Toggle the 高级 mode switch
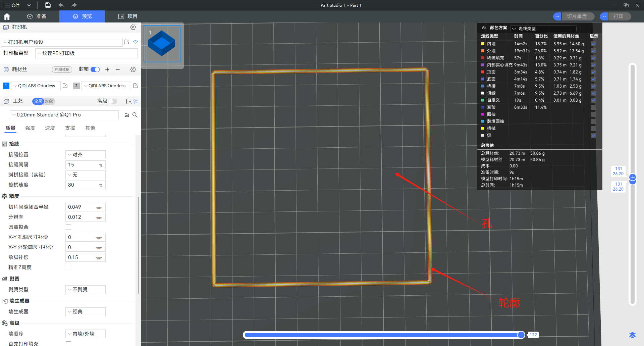This screenshot has width=644, height=346. tap(113, 101)
